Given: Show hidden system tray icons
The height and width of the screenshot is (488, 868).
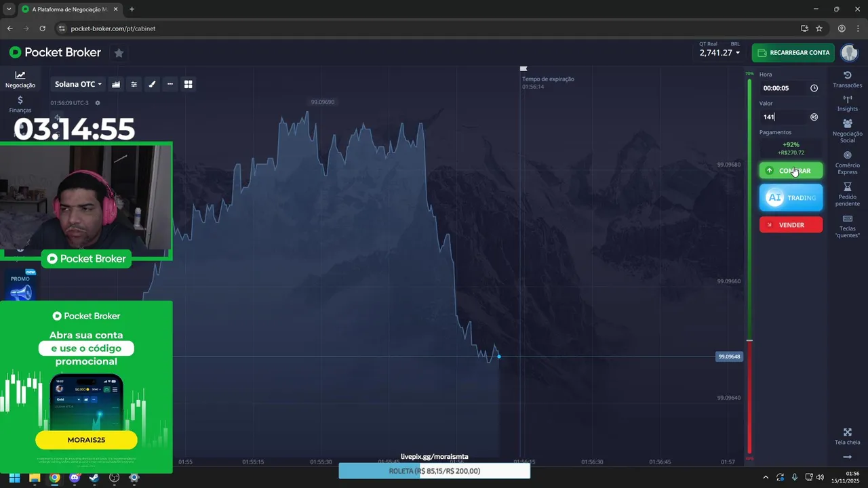Looking at the screenshot, I should pyautogui.click(x=766, y=477).
